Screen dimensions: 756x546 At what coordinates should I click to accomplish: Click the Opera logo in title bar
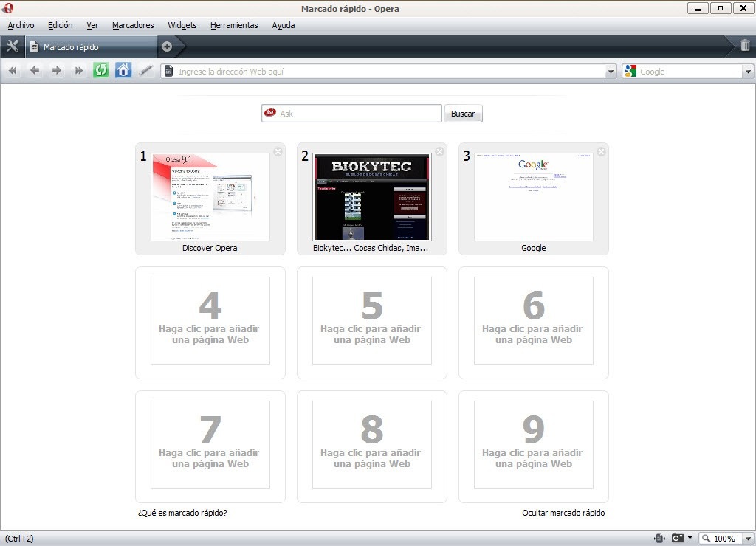coord(7,7)
